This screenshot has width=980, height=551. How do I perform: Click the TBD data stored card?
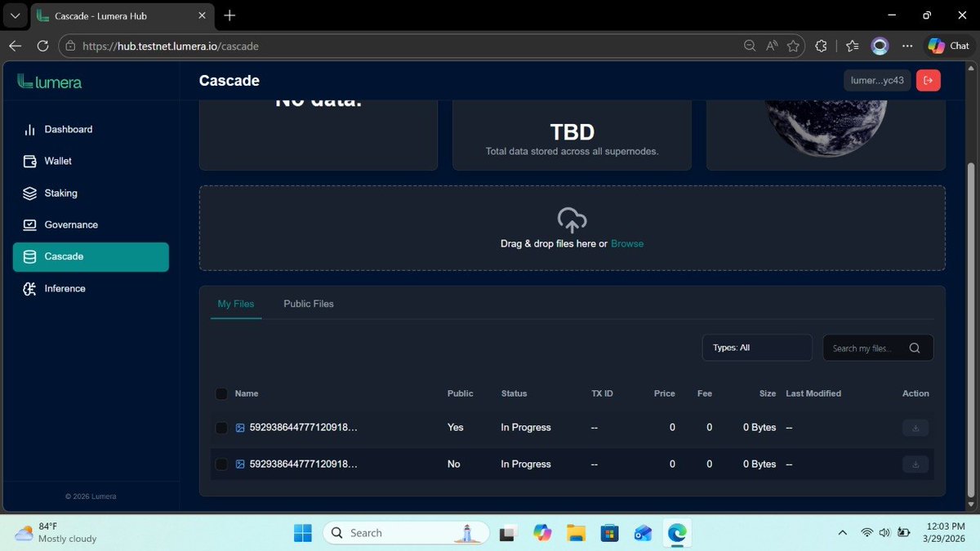(x=572, y=135)
